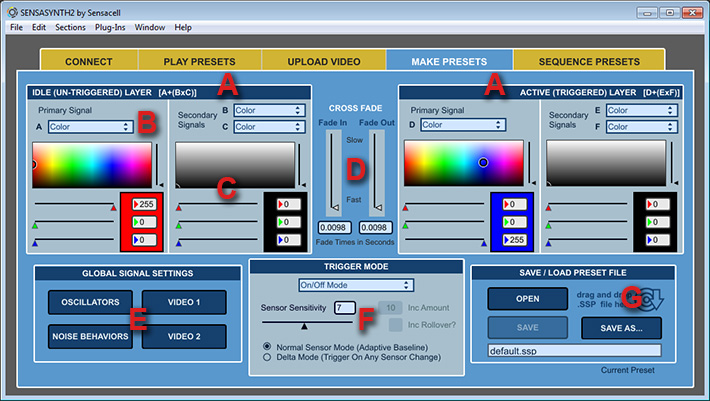Click the Fade Out time field 0.0098
Image resolution: width=710 pixels, height=401 pixels.
coord(375,227)
